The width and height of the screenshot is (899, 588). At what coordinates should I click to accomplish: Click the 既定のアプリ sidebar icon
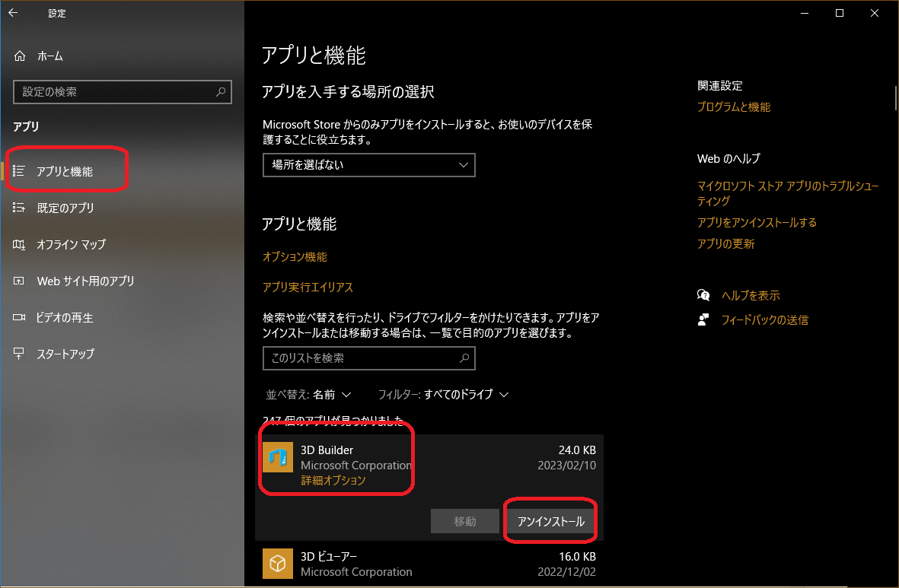(x=19, y=208)
